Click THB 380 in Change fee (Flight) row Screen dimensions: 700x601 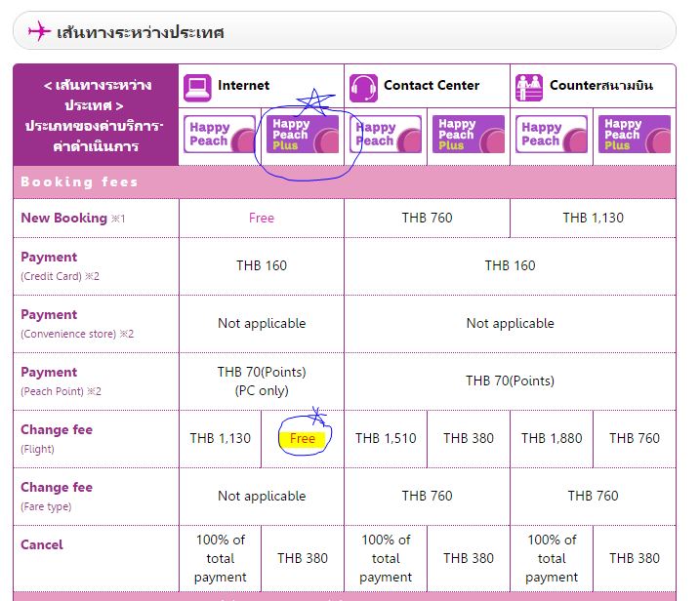tap(469, 439)
